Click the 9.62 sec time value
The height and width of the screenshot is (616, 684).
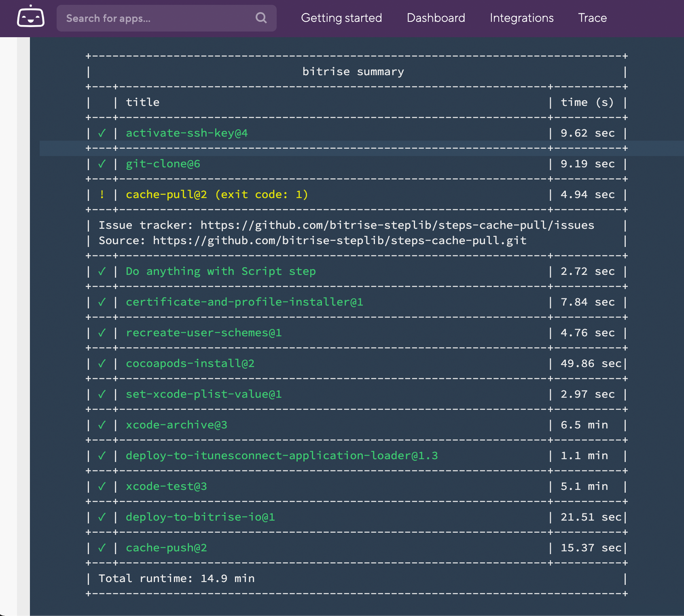tap(587, 133)
